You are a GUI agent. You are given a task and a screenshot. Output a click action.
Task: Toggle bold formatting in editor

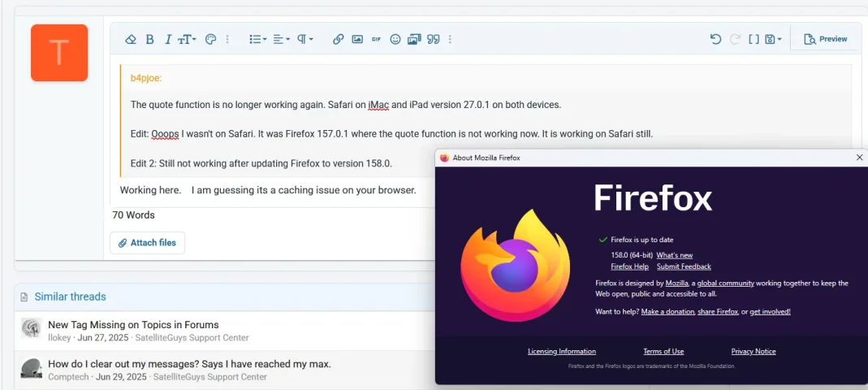[x=149, y=39]
